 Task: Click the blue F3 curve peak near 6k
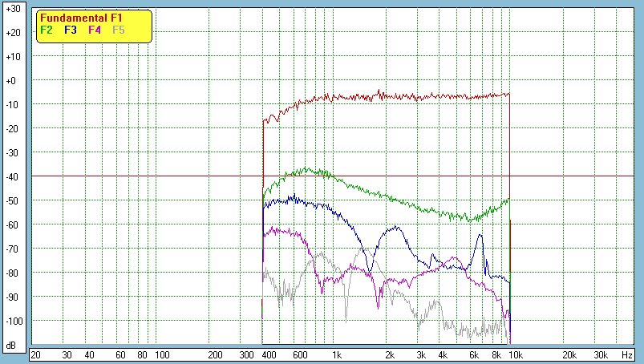pos(480,236)
